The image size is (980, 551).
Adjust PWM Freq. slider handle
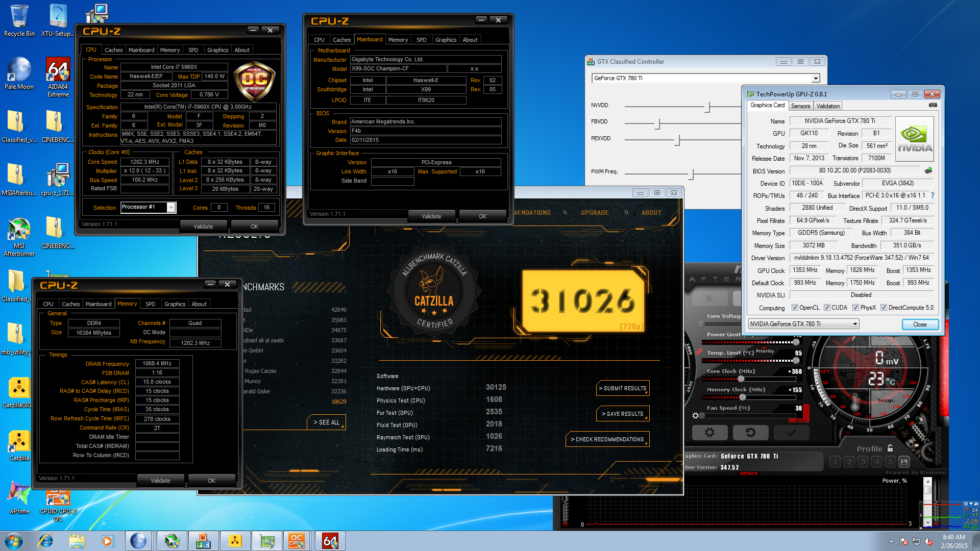691,174
